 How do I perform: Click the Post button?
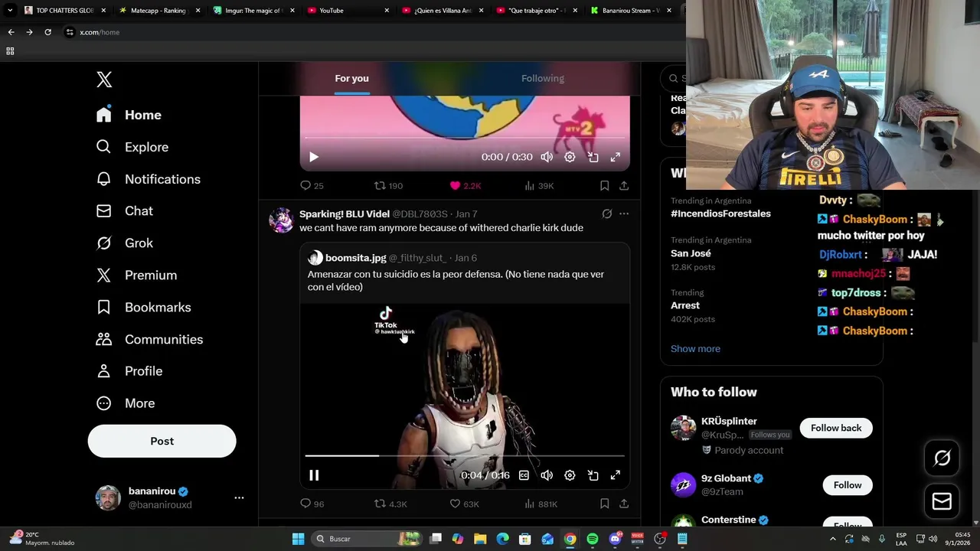click(x=162, y=442)
